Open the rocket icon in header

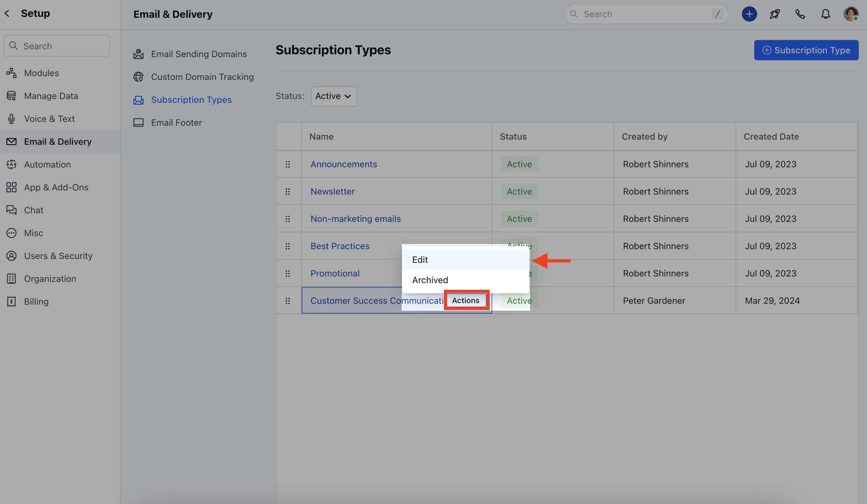click(x=775, y=14)
